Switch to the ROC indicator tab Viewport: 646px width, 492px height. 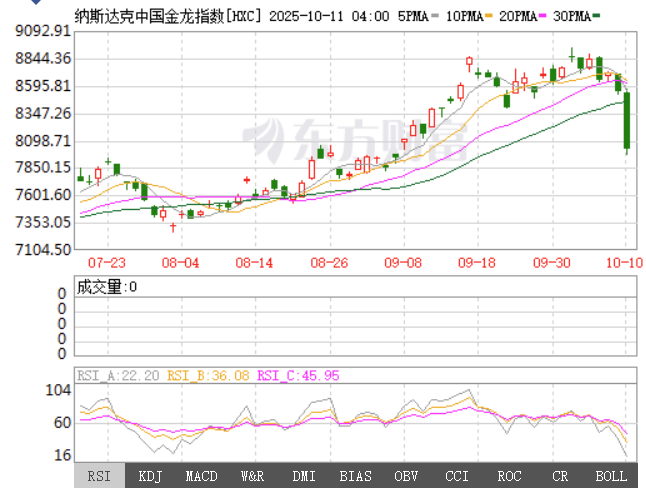coord(509,476)
